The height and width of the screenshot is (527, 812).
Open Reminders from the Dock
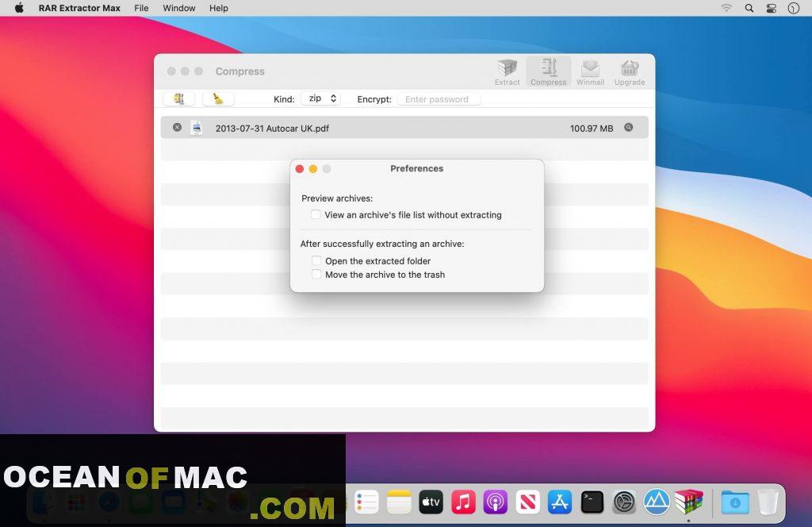[366, 502]
